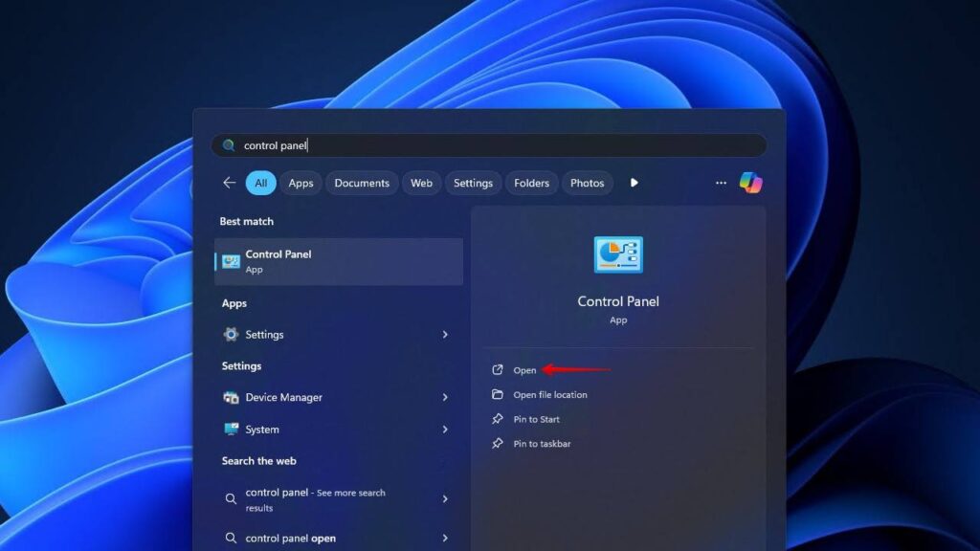Expand the Settings app result chevron
The width and height of the screenshot is (980, 551).
click(x=445, y=335)
